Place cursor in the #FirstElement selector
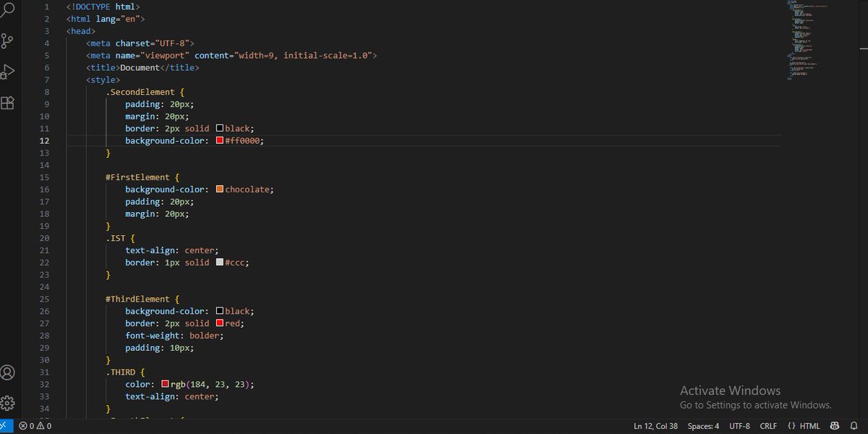Image resolution: width=868 pixels, height=434 pixels. tap(137, 177)
